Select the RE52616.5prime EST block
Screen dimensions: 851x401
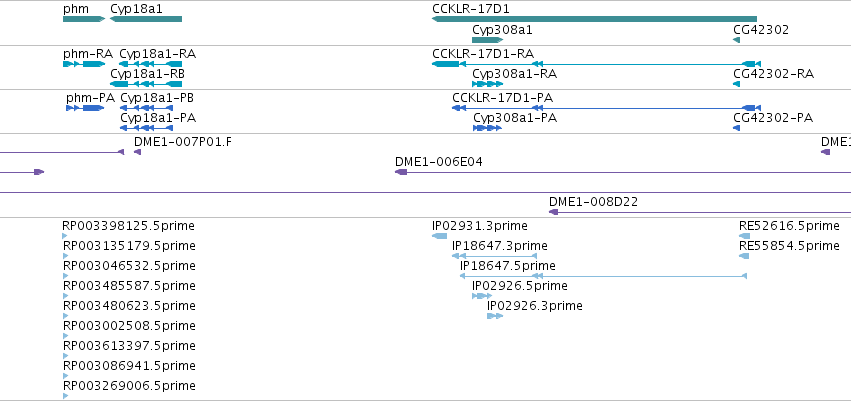point(745,236)
